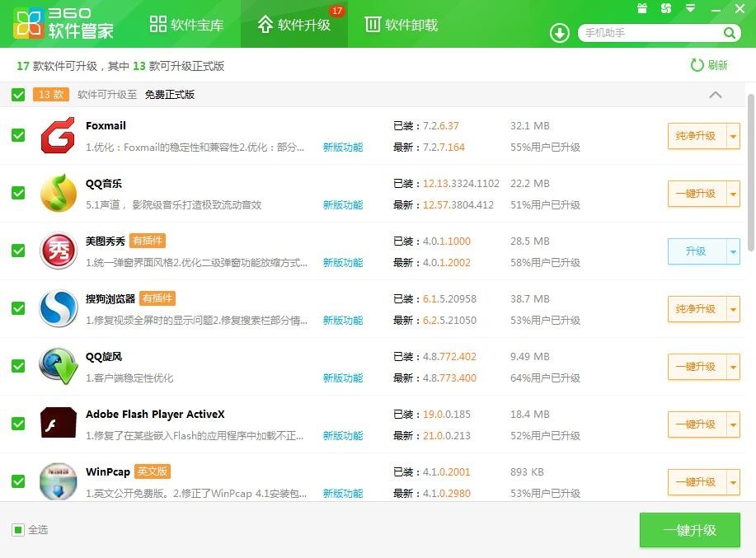Click the 搜狗浏览器 application icon

[x=58, y=308]
